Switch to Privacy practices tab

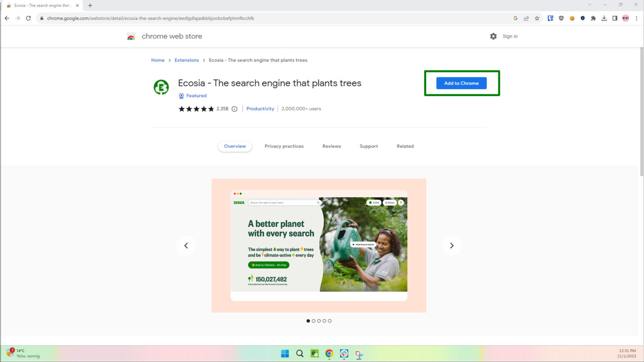284,146
